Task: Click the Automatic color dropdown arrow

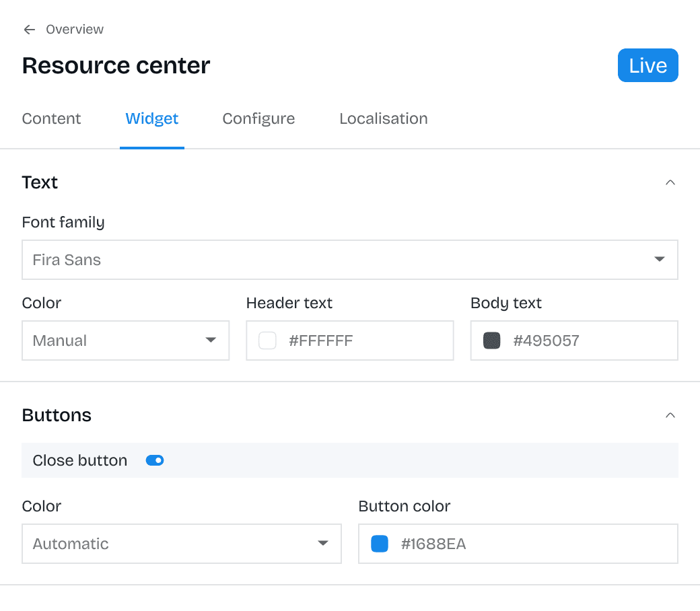Action: click(322, 544)
